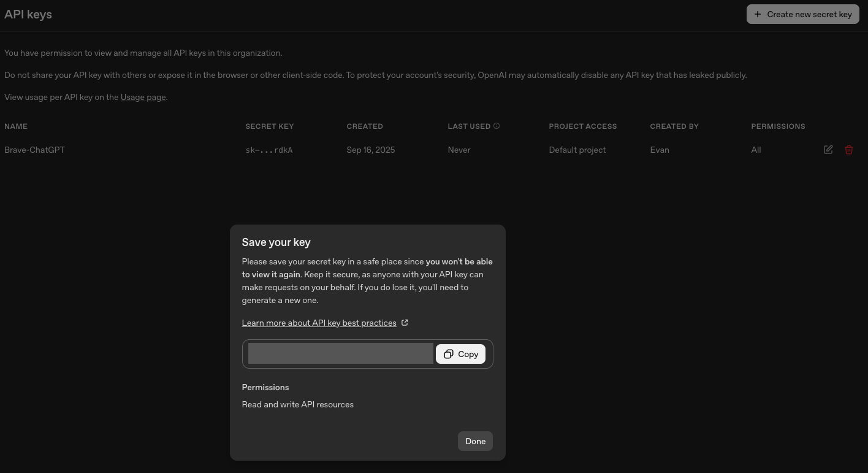Click the NAME column header
Image resolution: width=868 pixels, height=473 pixels.
[16, 126]
